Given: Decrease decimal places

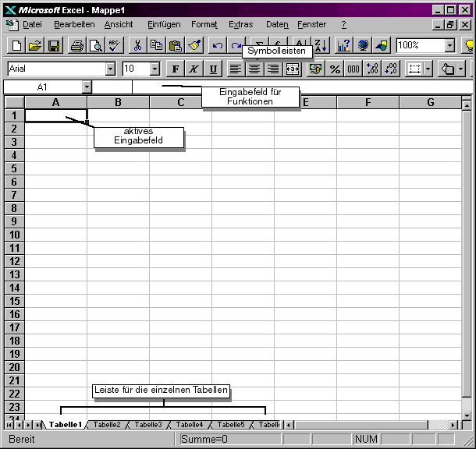Looking at the screenshot, I should 391,69.
